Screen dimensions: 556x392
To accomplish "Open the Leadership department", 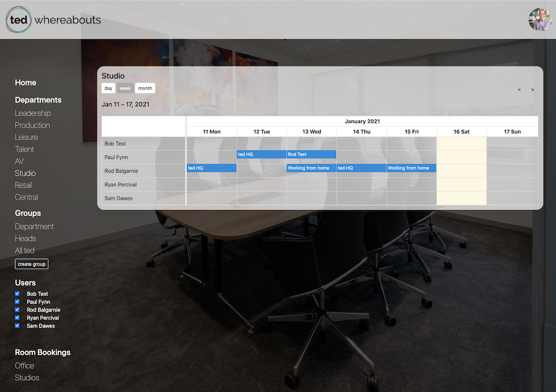I will [33, 113].
